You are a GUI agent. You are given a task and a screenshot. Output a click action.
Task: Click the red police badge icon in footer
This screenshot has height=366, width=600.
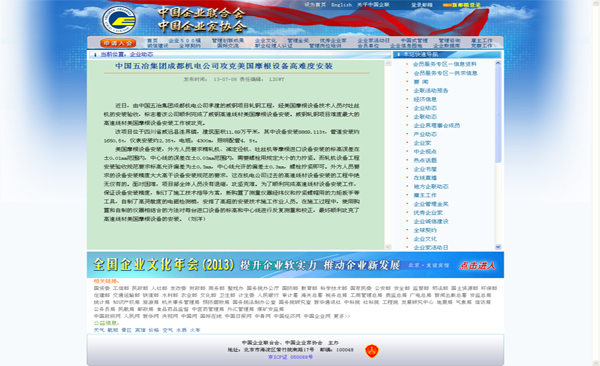pos(372,350)
